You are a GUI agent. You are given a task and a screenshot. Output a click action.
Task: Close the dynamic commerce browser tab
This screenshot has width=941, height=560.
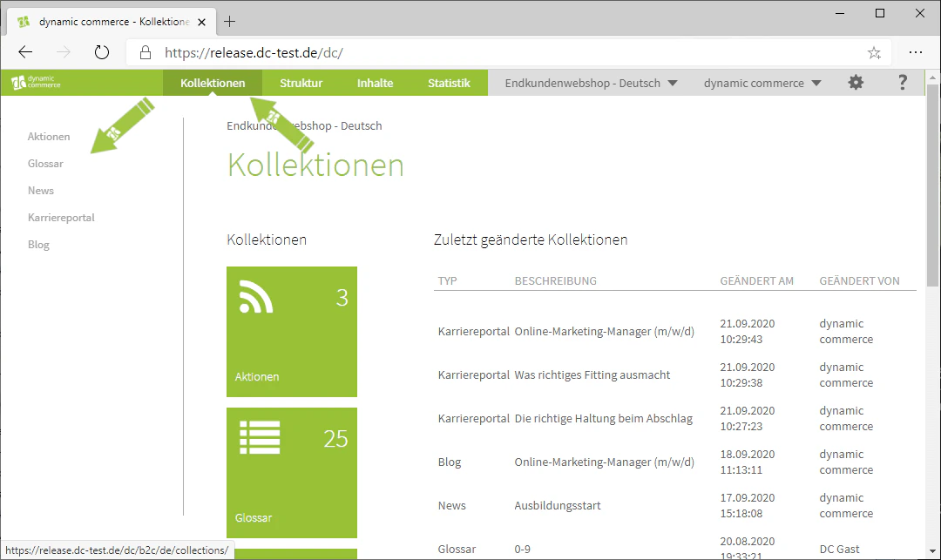[x=201, y=22]
